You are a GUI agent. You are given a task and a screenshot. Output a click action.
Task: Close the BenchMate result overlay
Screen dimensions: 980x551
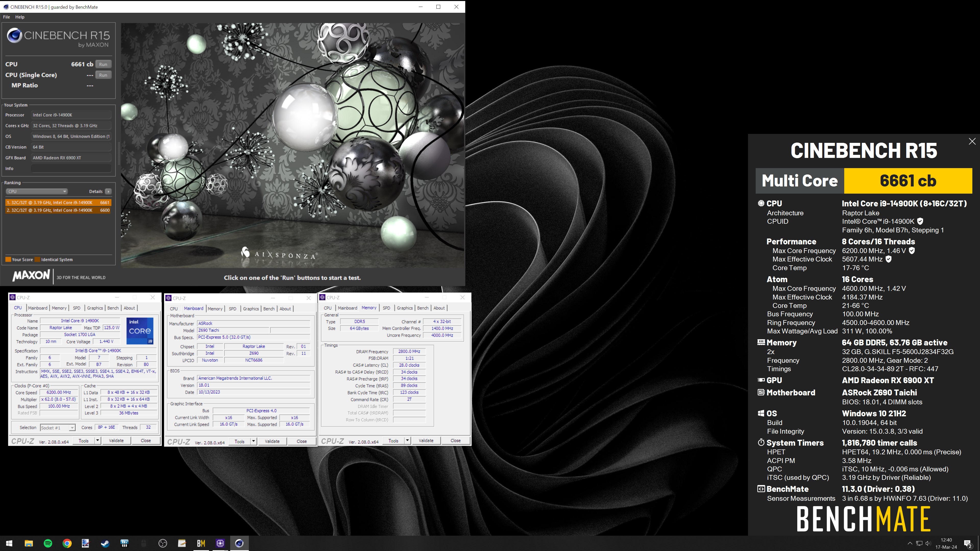(972, 141)
